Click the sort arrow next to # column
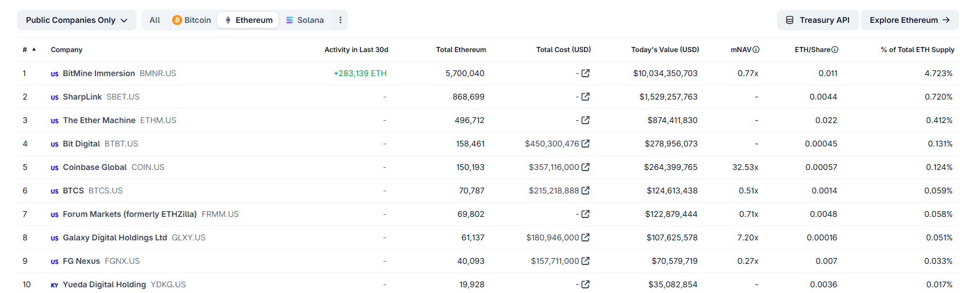 click(x=34, y=49)
